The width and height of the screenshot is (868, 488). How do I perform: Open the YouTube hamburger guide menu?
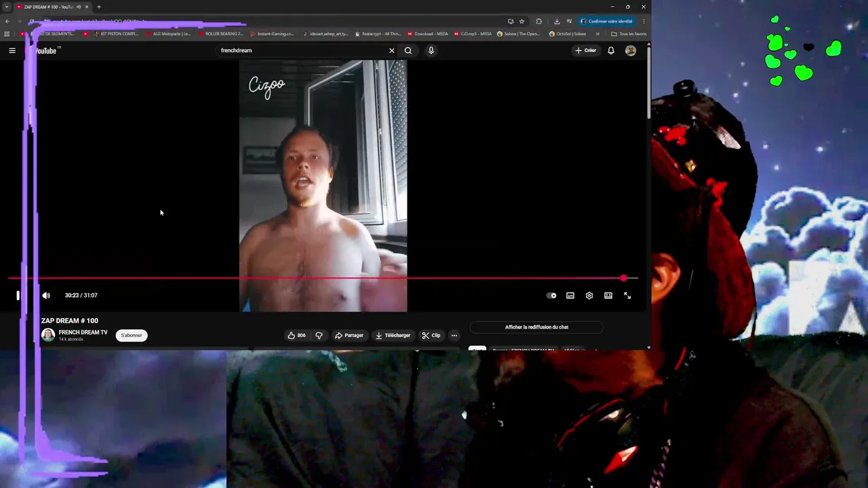12,50
